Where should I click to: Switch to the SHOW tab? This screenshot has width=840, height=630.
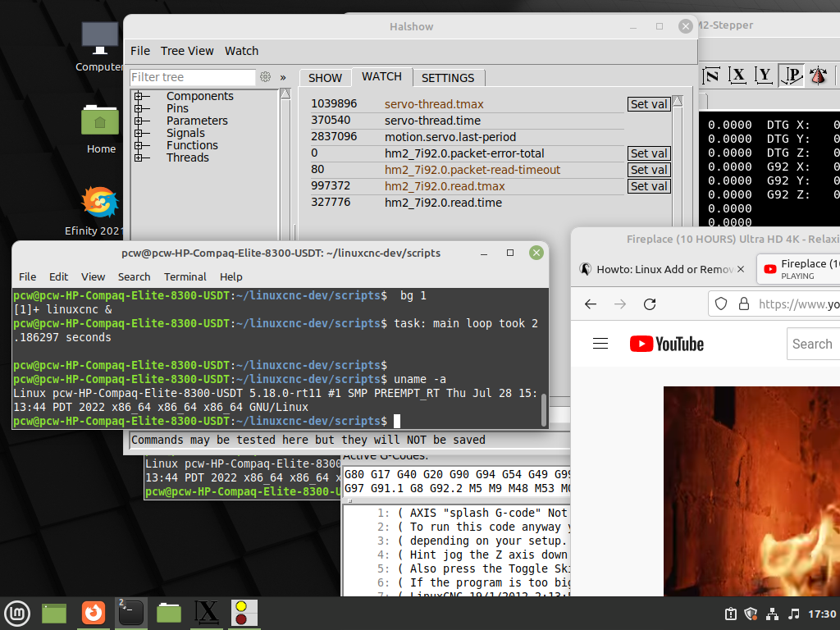coord(325,78)
